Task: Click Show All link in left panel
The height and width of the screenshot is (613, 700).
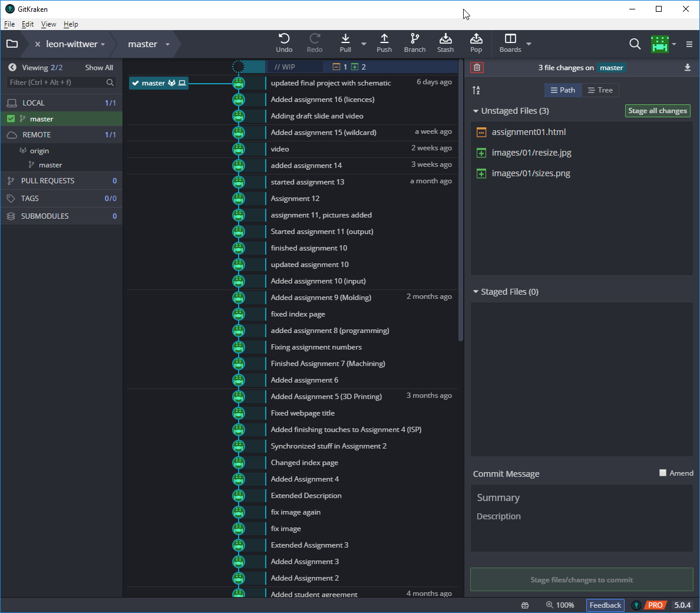Action: pos(99,67)
